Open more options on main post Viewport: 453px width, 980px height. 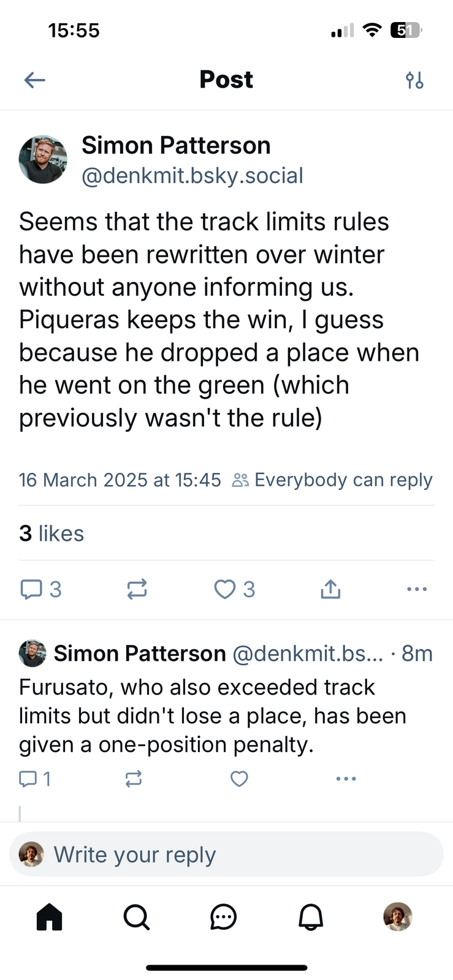pos(417,589)
